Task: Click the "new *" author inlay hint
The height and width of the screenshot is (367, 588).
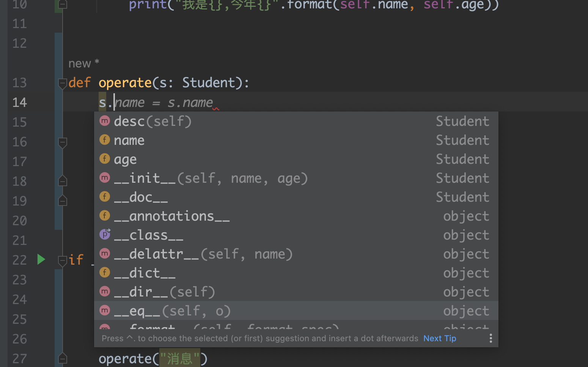Action: coord(83,63)
